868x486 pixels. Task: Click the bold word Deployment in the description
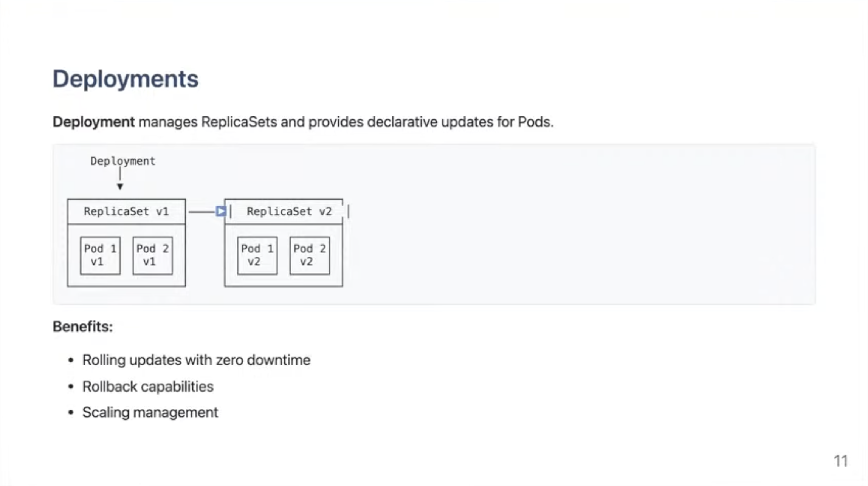[93, 122]
